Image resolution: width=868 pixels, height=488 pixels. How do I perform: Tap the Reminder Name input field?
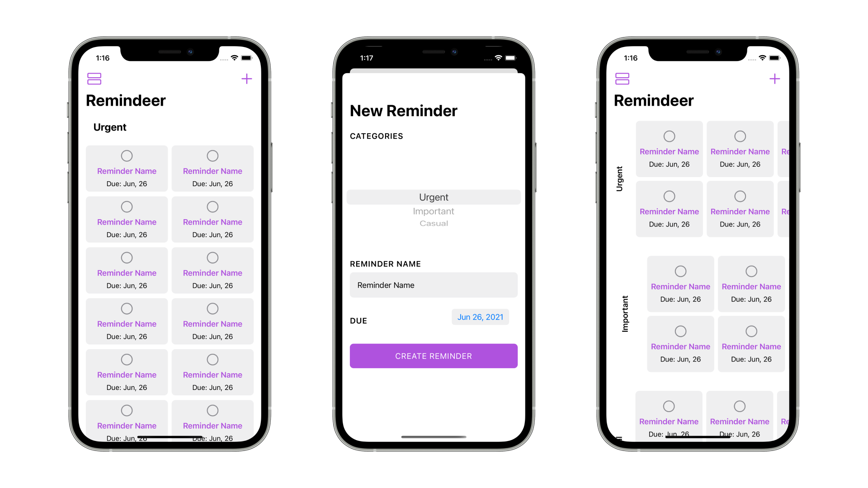434,285
